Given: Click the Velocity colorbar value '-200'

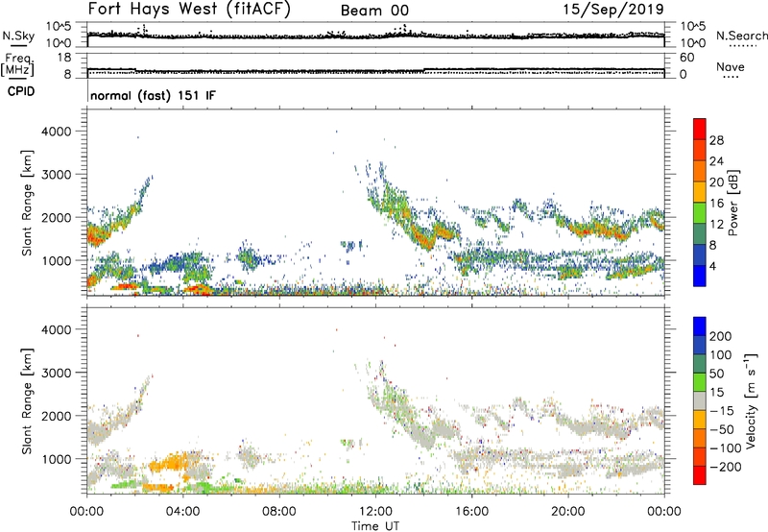Looking at the screenshot, I should point(726,467).
